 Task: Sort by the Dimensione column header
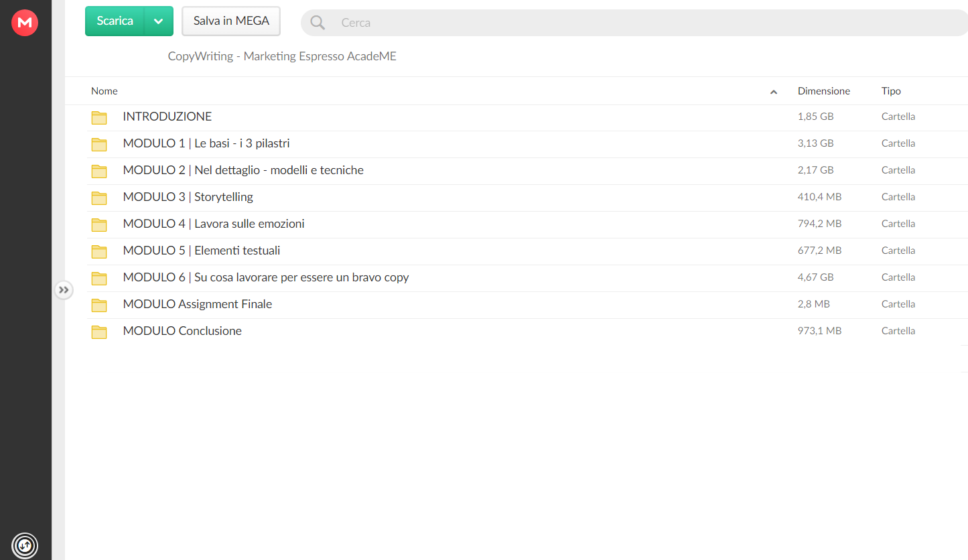pyautogui.click(x=824, y=91)
